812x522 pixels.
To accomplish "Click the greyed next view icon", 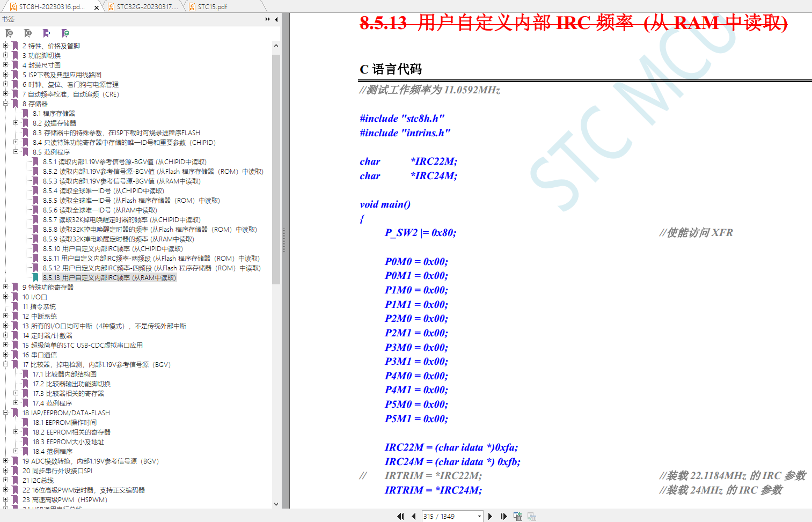I will pyautogui.click(x=532, y=516).
